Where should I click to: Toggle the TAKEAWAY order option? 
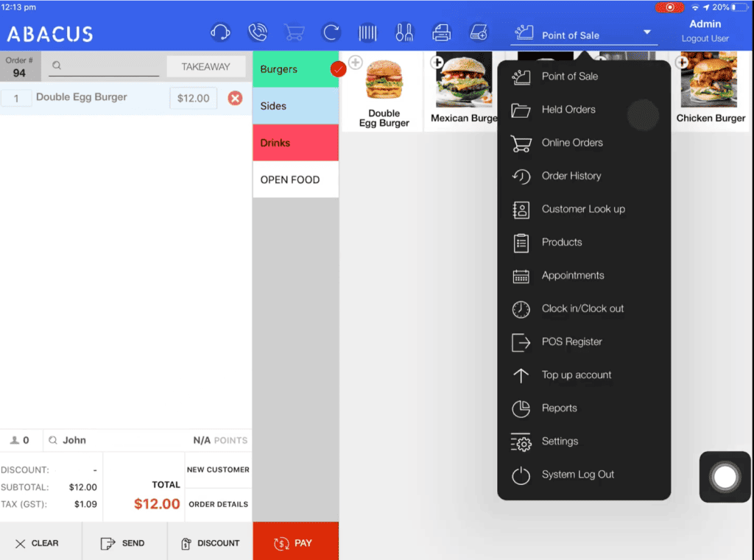pos(206,66)
